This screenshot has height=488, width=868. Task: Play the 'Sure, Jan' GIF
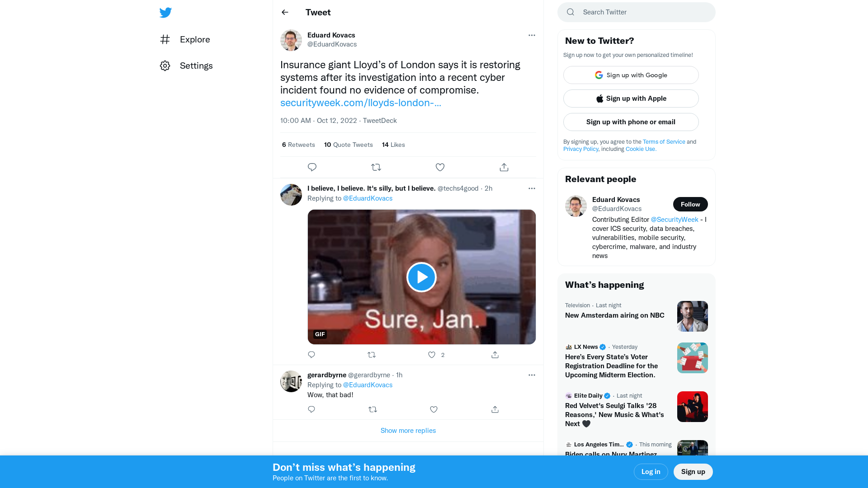(421, 277)
